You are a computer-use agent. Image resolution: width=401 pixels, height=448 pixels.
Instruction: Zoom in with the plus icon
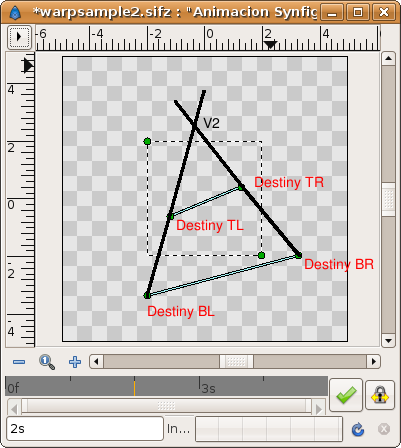(x=75, y=362)
